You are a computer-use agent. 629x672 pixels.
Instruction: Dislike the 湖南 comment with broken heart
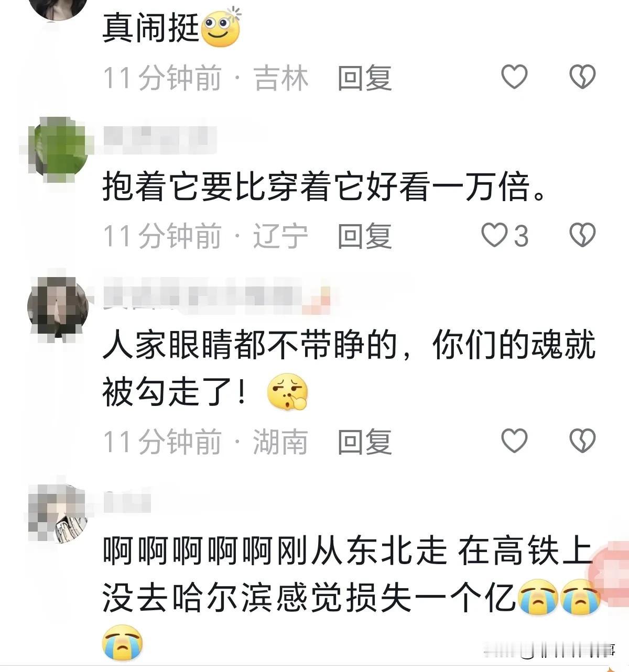pyautogui.click(x=582, y=440)
